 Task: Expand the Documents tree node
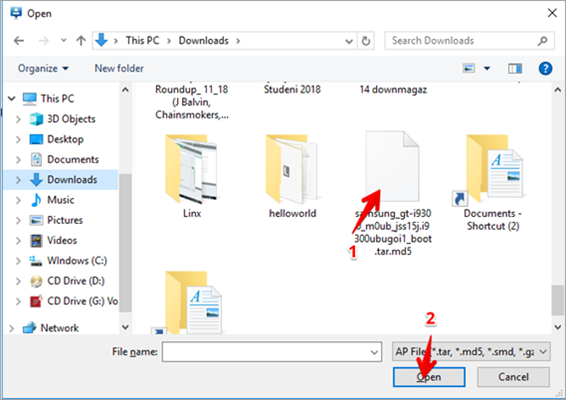click(18, 159)
